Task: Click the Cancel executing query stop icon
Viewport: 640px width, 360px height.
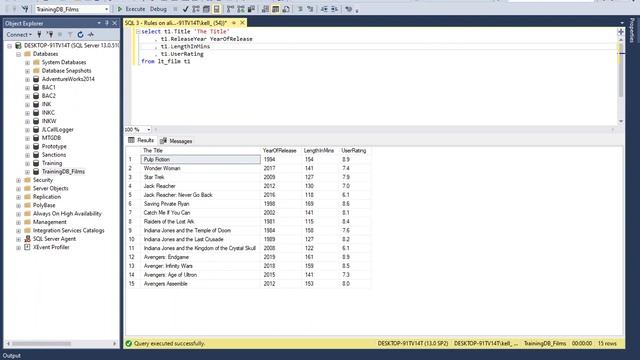Action: click(175, 9)
